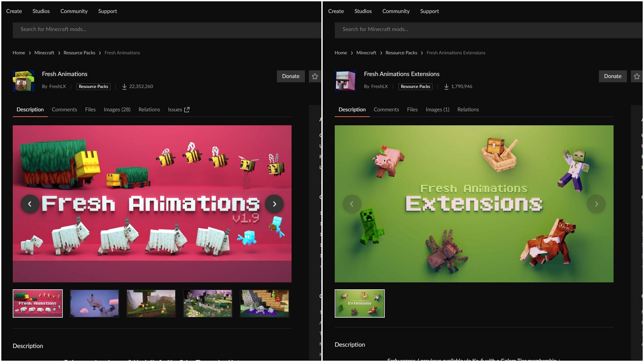The height and width of the screenshot is (362, 644).
Task: Click the breadcrumb Resource Packs link on right panel
Action: (401, 53)
